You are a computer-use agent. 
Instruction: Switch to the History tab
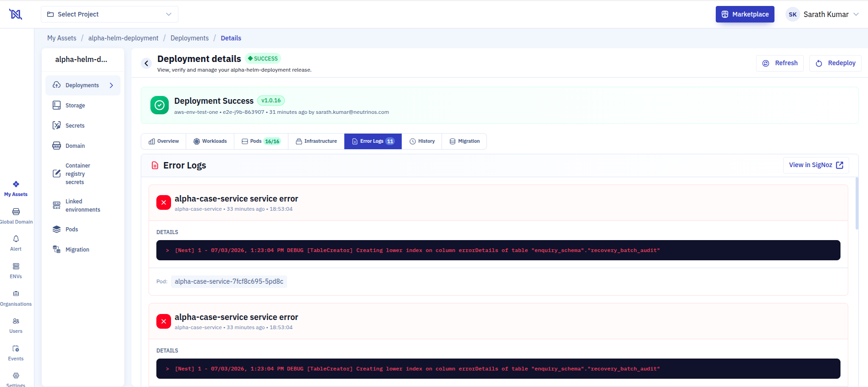tap(422, 141)
